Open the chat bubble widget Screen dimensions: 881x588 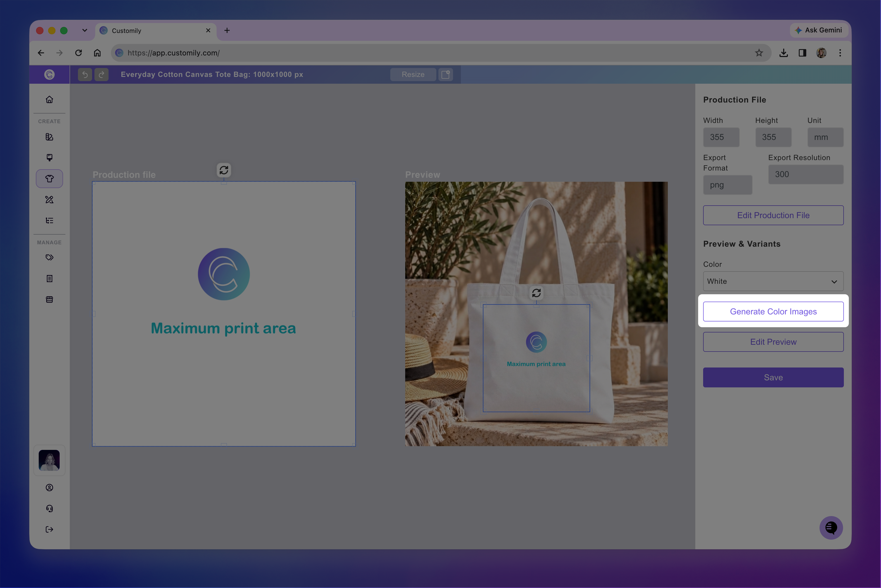click(831, 528)
